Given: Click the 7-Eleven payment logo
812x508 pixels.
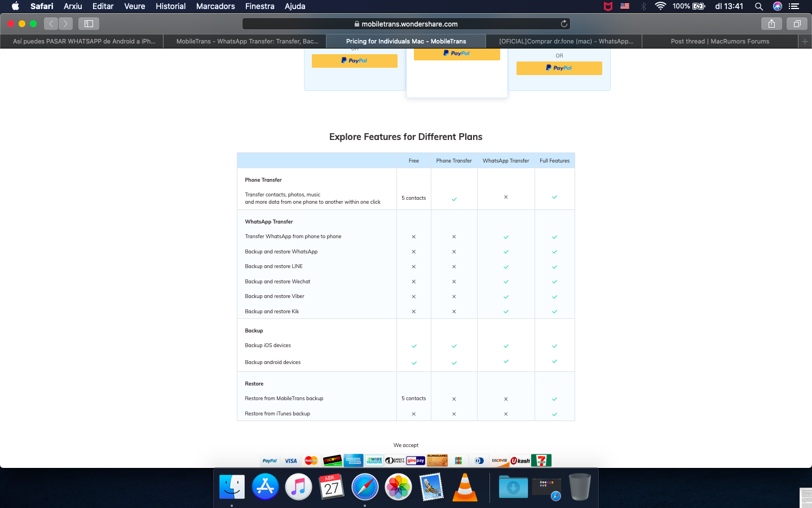Looking at the screenshot, I should [x=541, y=461].
